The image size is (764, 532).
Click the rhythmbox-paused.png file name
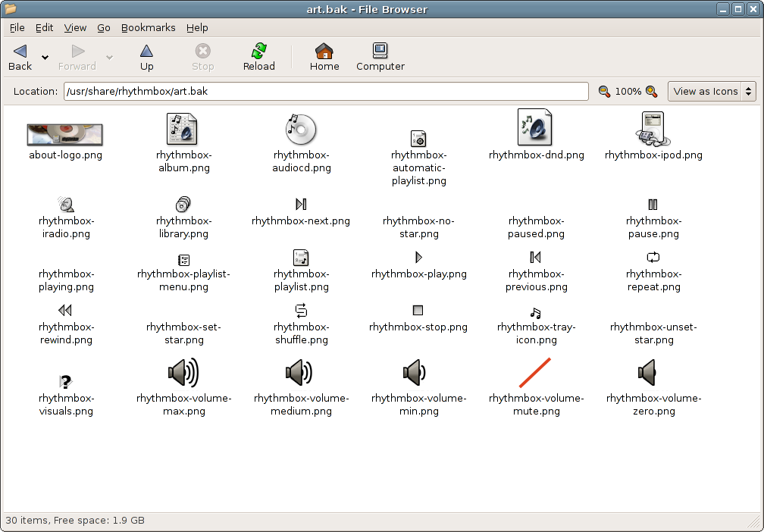coord(536,227)
